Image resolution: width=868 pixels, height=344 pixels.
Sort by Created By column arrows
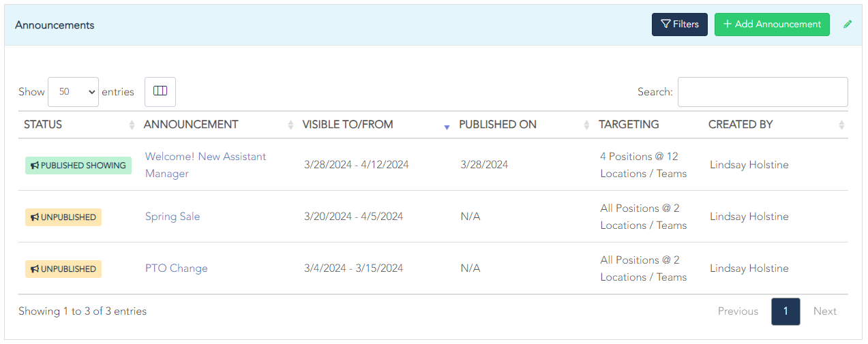pos(841,125)
